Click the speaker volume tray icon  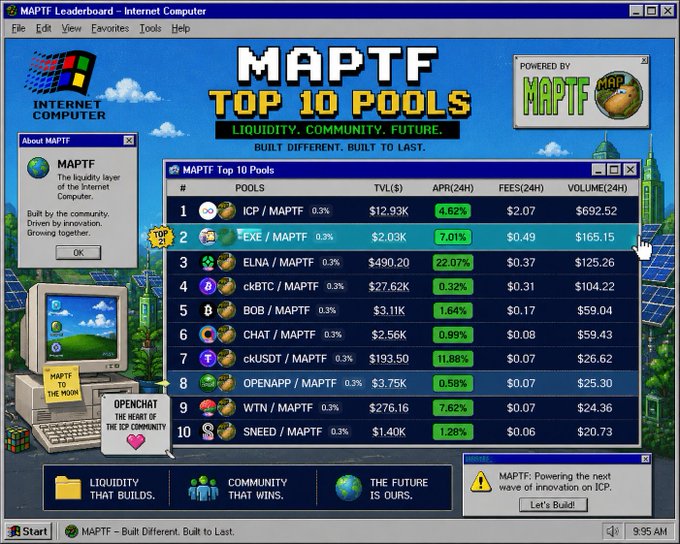click(x=612, y=531)
